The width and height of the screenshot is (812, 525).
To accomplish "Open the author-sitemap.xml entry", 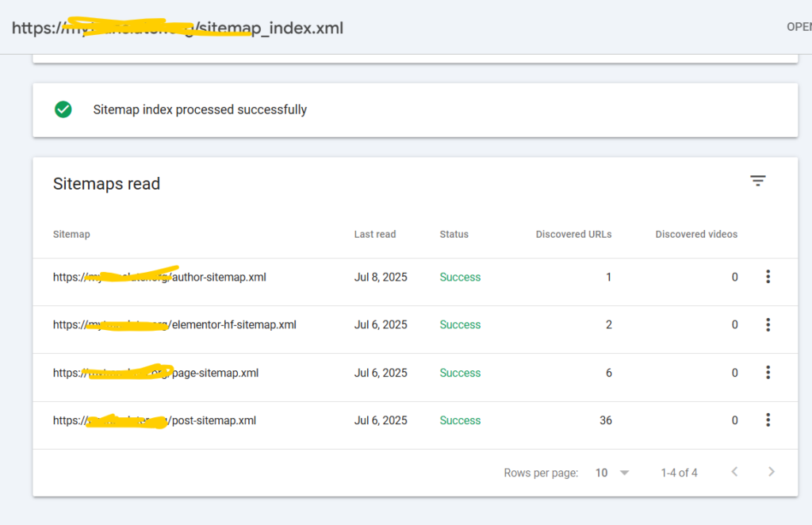I will (159, 277).
